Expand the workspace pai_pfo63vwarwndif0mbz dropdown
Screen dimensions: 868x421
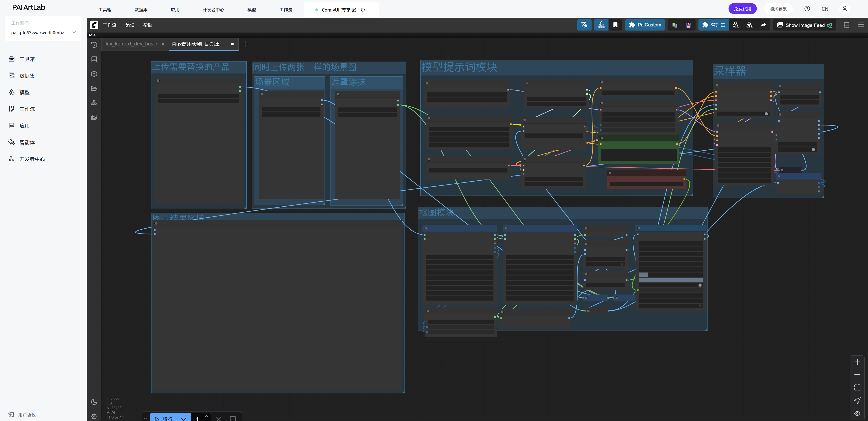(x=74, y=32)
